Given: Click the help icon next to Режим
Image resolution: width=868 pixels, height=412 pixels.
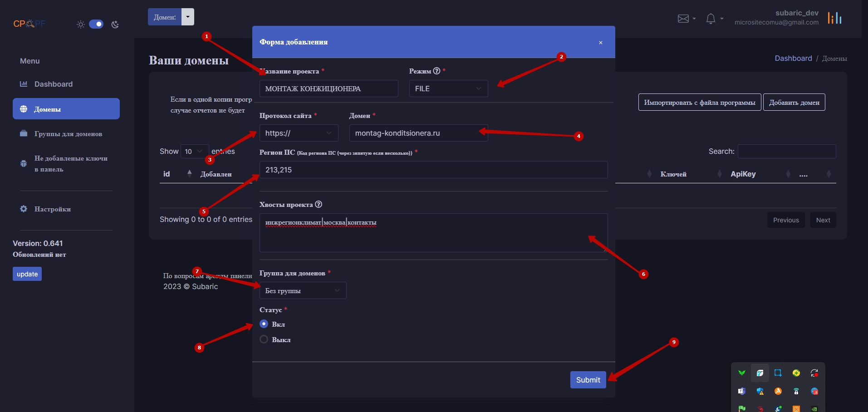Looking at the screenshot, I should tap(436, 71).
